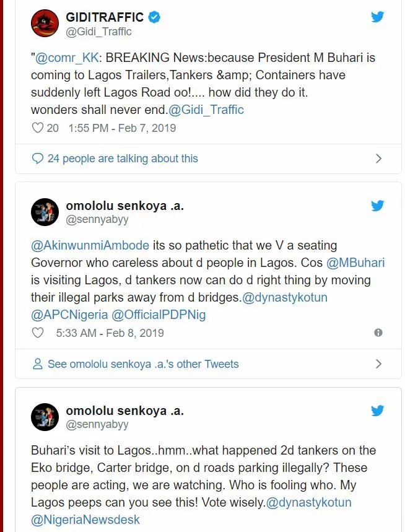Image resolution: width=405 pixels, height=532 pixels.
Task: Click the @APCNigeria mention
Action: [x=69, y=315]
